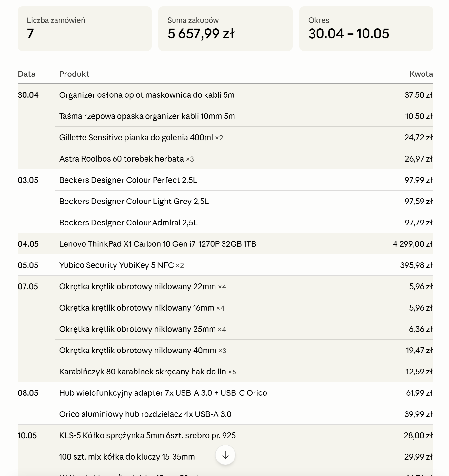This screenshot has height=476, width=449.
Task: Open the Lenovo ThinkPad X1 Carbon row
Action: pyautogui.click(x=225, y=244)
